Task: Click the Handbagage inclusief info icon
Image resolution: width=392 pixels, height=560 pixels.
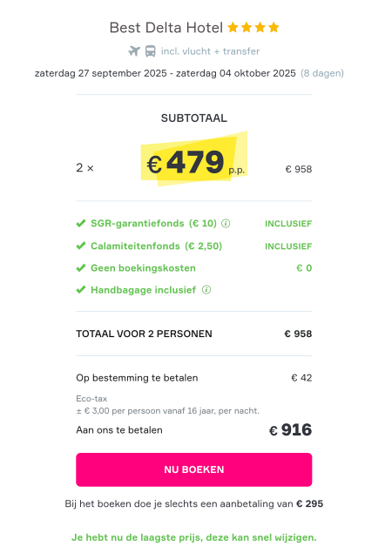Action: (206, 290)
